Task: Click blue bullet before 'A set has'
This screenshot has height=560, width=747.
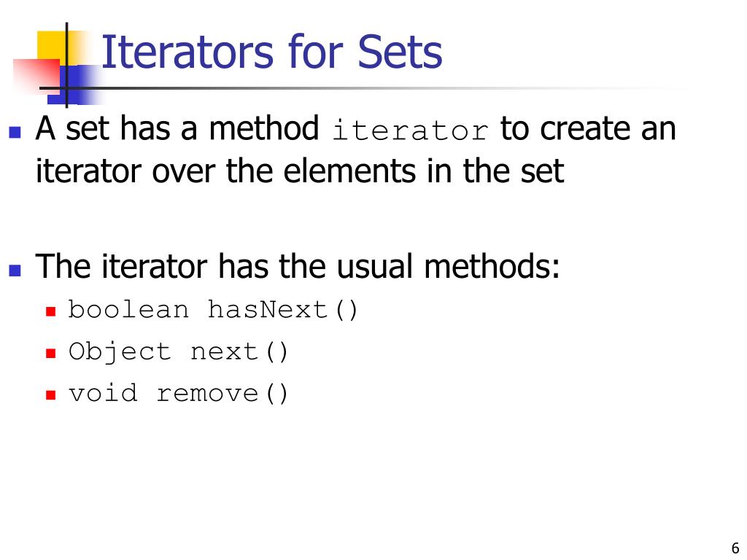Action: click(15, 132)
